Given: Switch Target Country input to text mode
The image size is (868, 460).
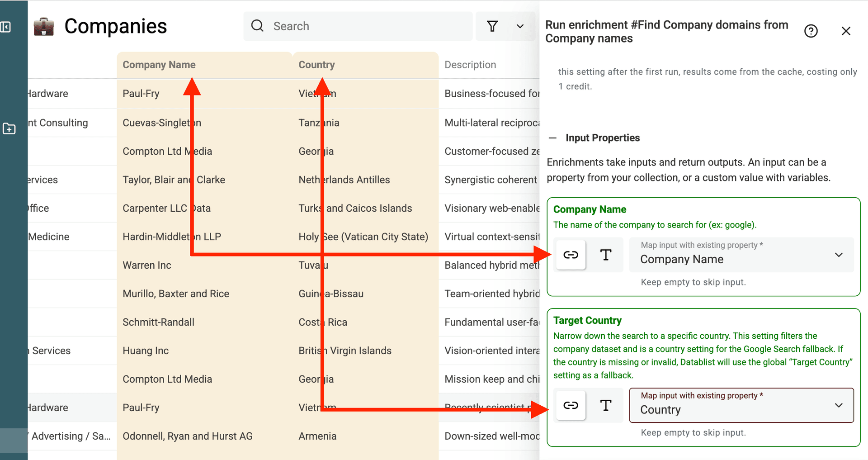Looking at the screenshot, I should [606, 405].
